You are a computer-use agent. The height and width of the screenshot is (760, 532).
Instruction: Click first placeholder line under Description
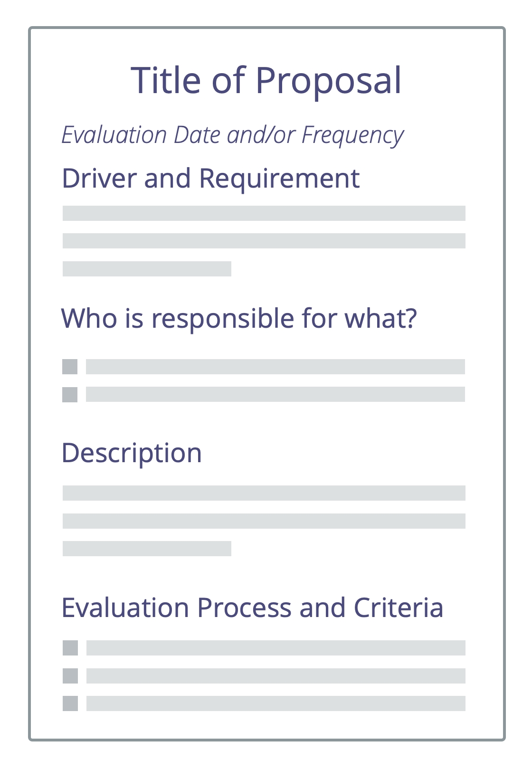coord(264,493)
